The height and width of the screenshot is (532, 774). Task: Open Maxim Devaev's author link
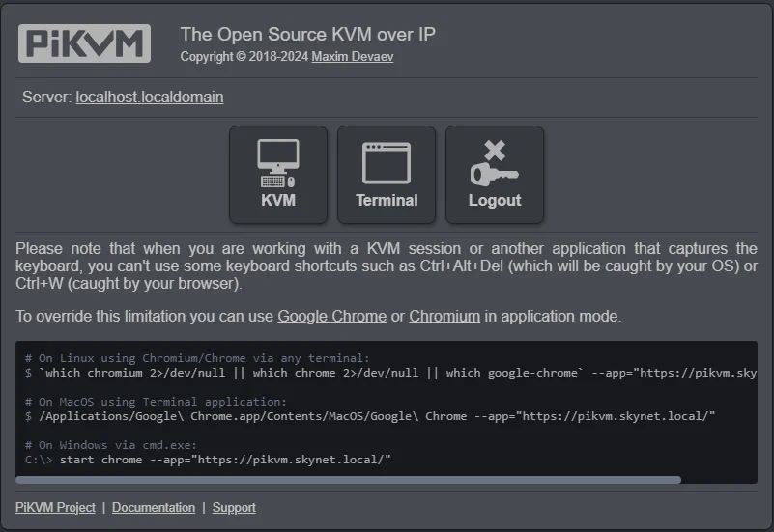pyautogui.click(x=352, y=57)
